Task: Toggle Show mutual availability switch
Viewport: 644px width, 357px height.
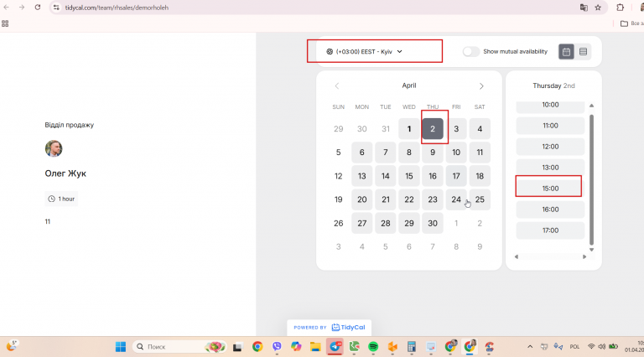Action: (470, 52)
